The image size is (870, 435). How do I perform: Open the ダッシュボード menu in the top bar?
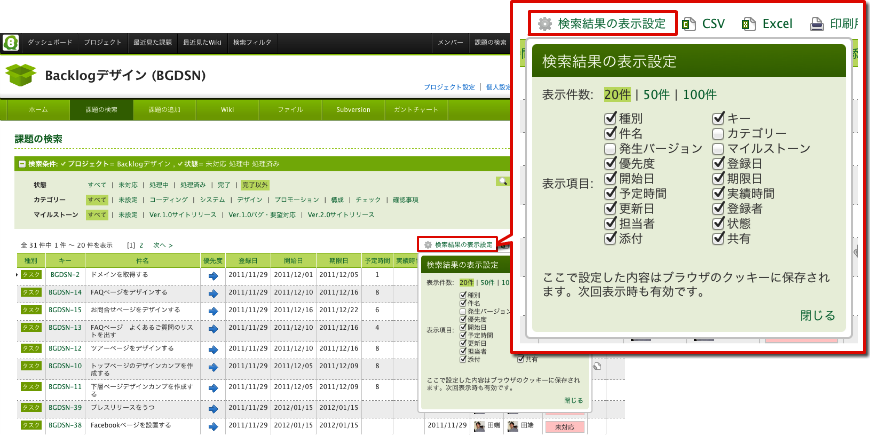50,43
